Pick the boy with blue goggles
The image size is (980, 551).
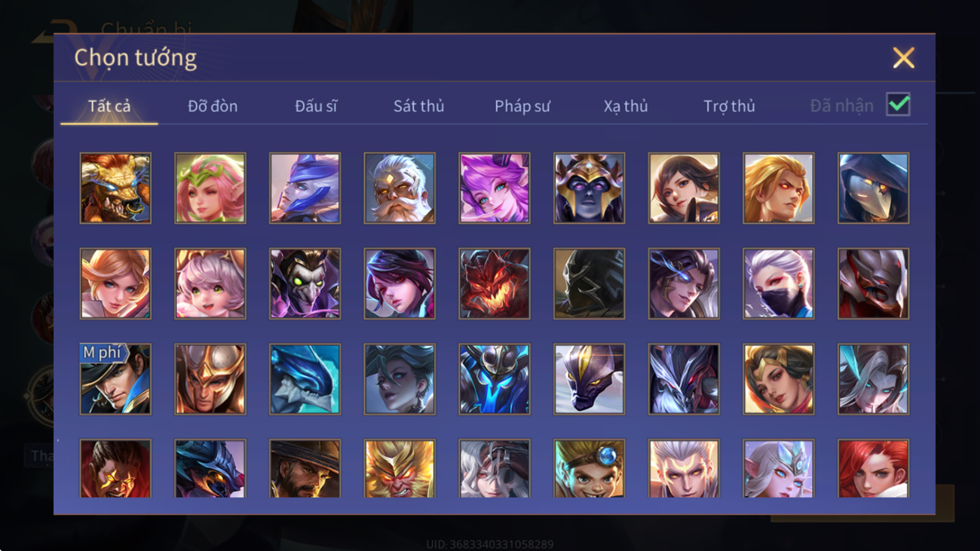click(x=589, y=468)
